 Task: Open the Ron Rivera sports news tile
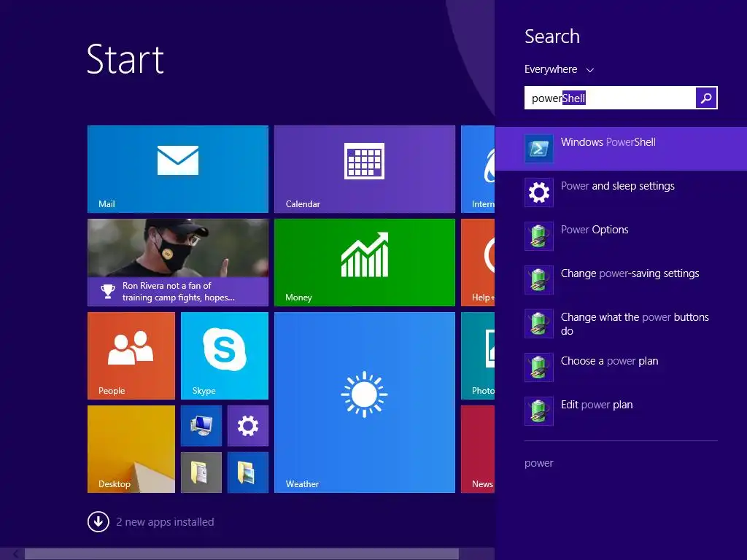pyautogui.click(x=178, y=262)
